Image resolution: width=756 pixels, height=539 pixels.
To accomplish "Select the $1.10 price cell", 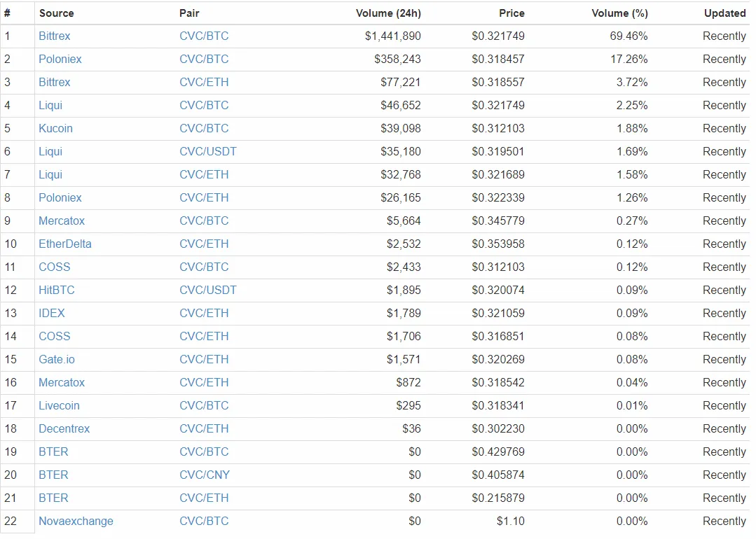I will pos(511,521).
